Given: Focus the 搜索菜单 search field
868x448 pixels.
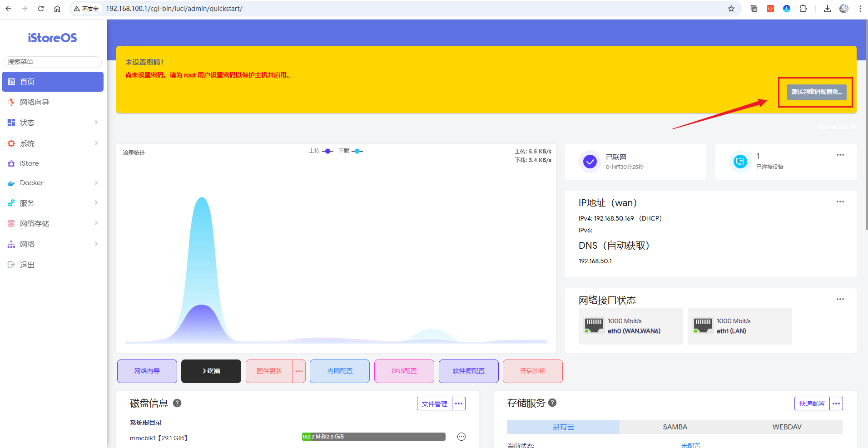Looking at the screenshot, I should point(53,62).
